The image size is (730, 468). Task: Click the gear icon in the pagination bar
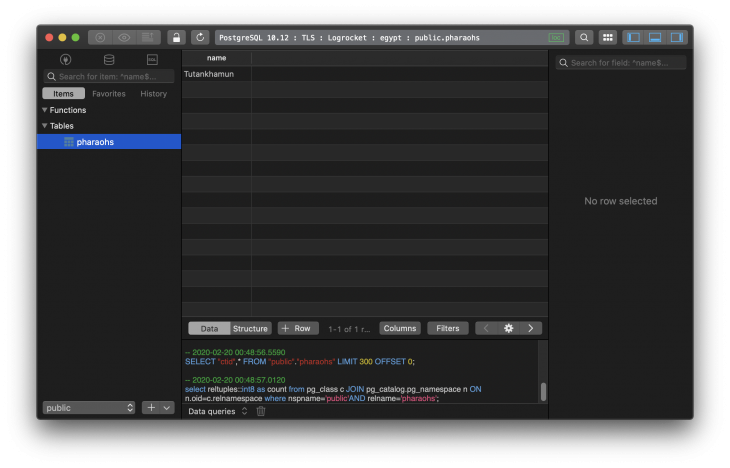coord(508,328)
